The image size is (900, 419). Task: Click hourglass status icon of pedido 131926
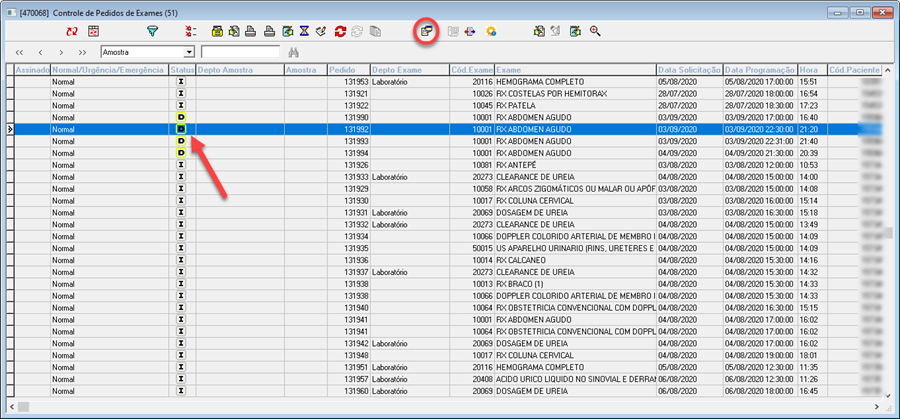[x=181, y=165]
